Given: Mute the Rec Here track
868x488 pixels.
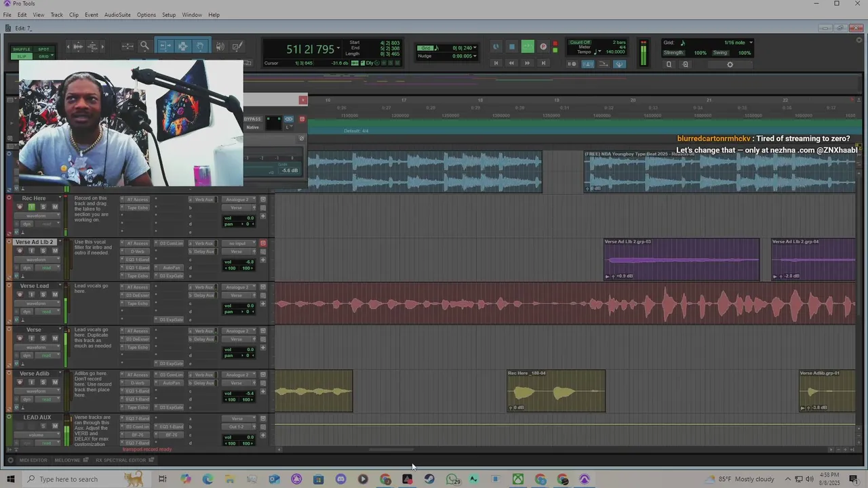Looking at the screenshot, I should tap(55, 207).
